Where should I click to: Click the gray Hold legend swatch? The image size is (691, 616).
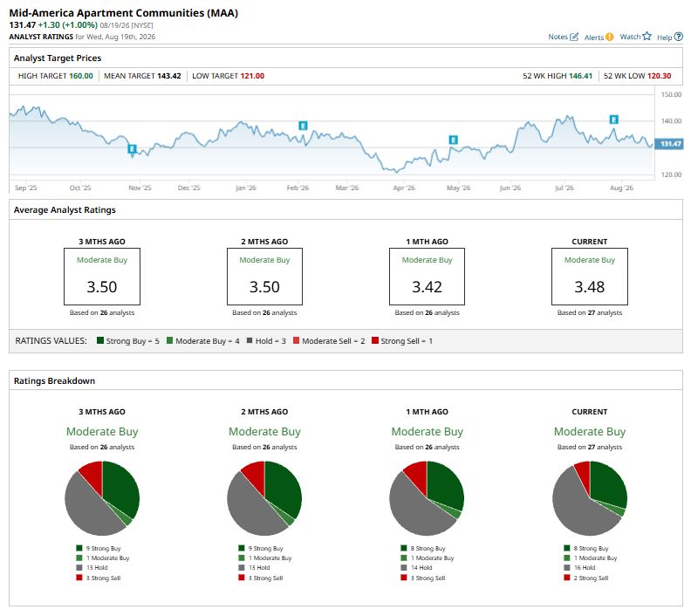pyautogui.click(x=250, y=340)
